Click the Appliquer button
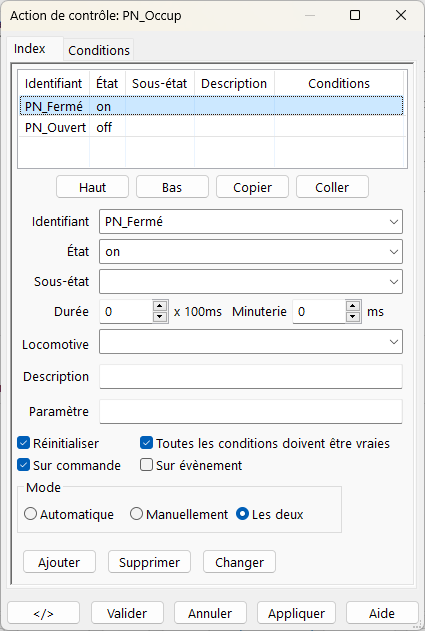This screenshot has width=425, height=631. pyautogui.click(x=296, y=613)
